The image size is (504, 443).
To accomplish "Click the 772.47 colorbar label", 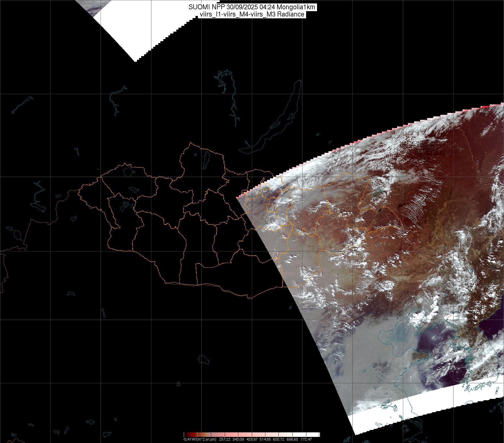I will (x=306, y=439).
